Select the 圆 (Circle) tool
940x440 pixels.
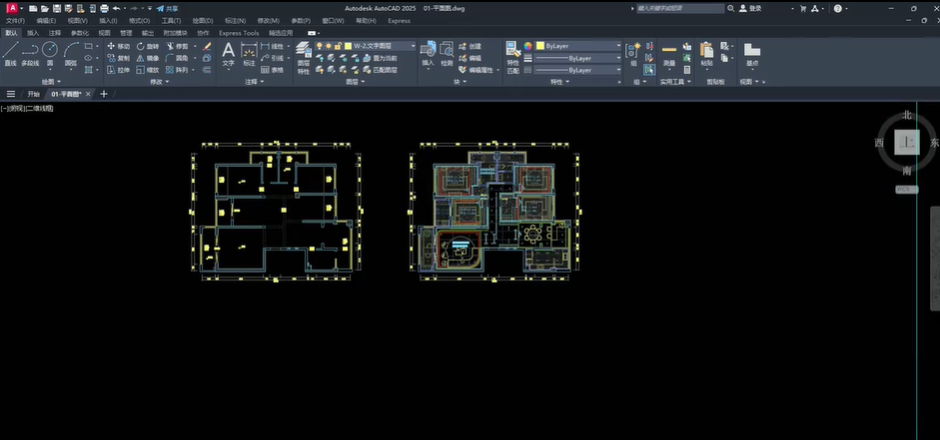click(50, 54)
